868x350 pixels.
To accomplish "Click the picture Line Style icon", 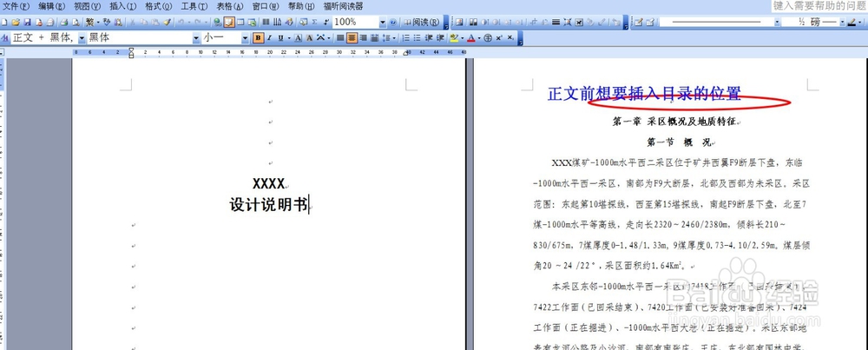I will point(556,23).
